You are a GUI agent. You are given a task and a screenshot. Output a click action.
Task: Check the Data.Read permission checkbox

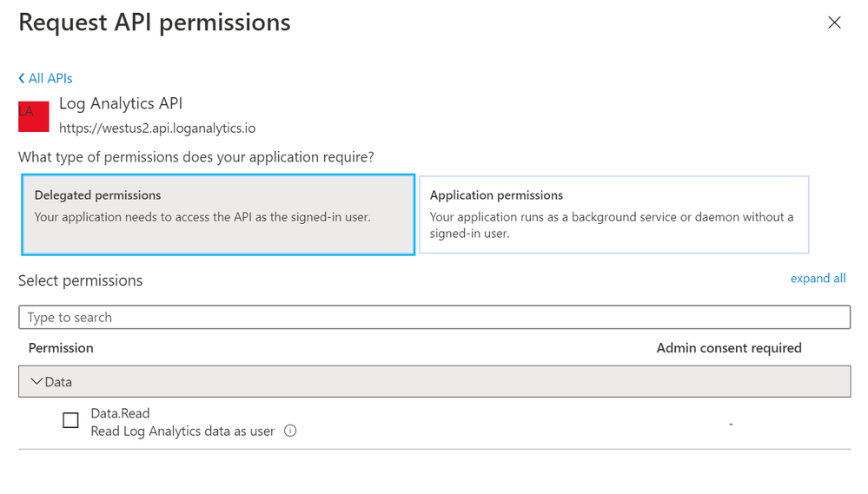pos(71,420)
